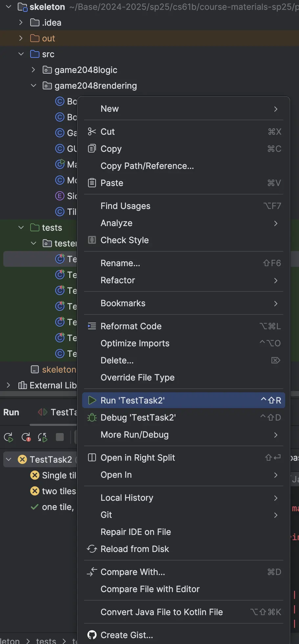Click the External Libraries icon
The height and width of the screenshot is (644, 299).
click(22, 385)
